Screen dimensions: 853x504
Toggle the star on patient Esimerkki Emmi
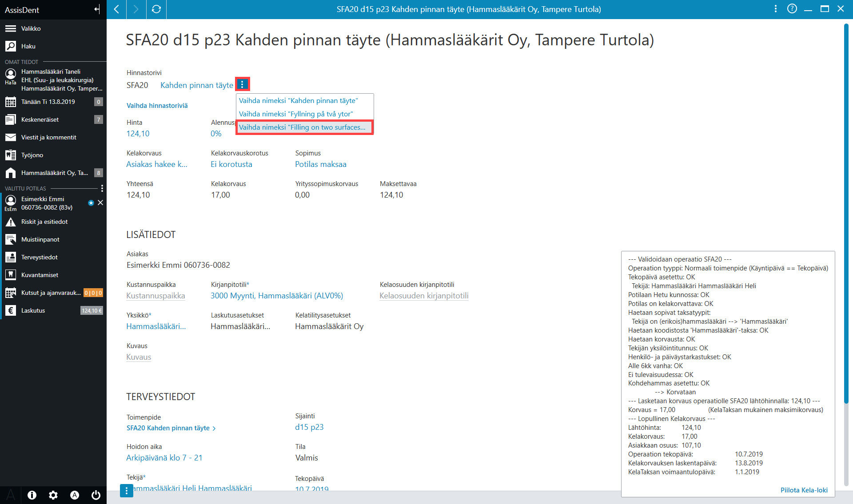[x=91, y=203]
